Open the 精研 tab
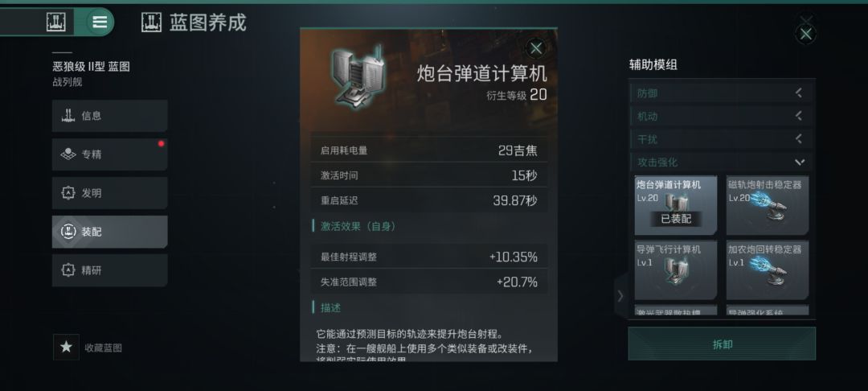The image size is (868, 391). point(109,270)
